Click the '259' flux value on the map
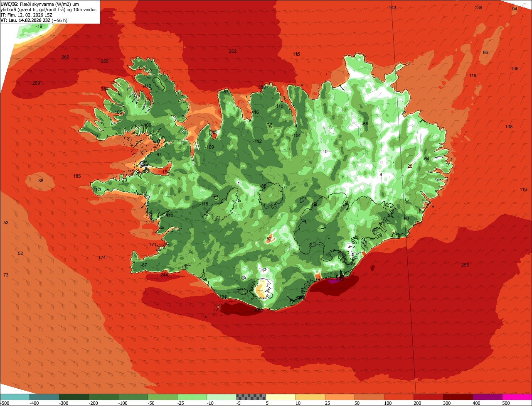The width and height of the screenshot is (532, 406). (36, 83)
